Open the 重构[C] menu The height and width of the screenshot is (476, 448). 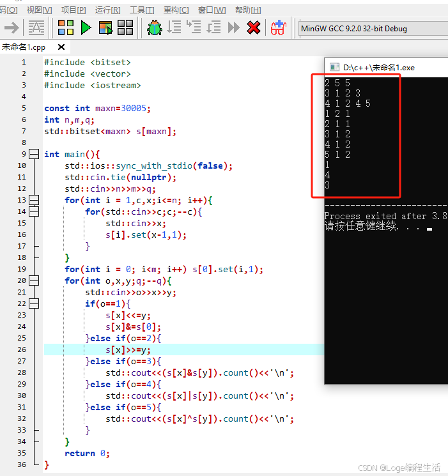click(x=176, y=10)
